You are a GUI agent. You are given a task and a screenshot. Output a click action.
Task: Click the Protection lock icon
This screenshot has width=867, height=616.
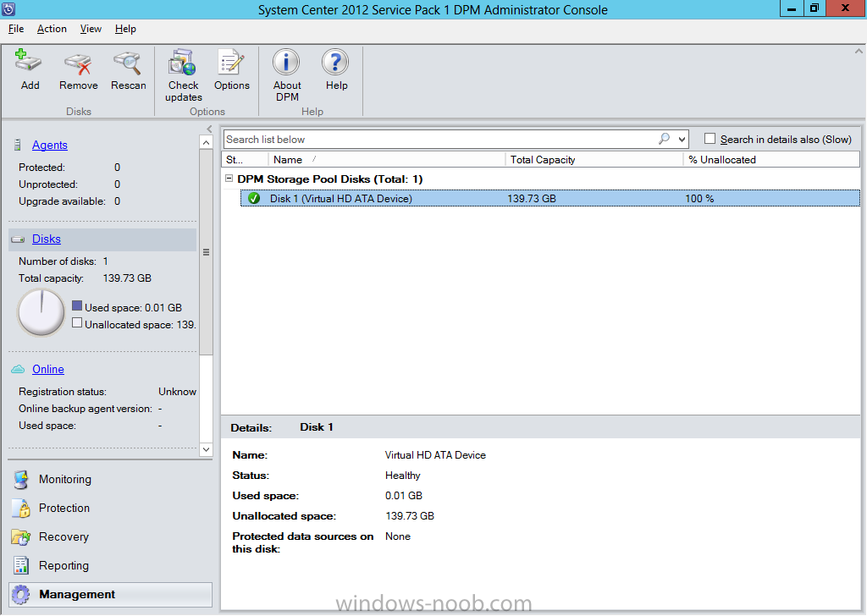point(21,509)
